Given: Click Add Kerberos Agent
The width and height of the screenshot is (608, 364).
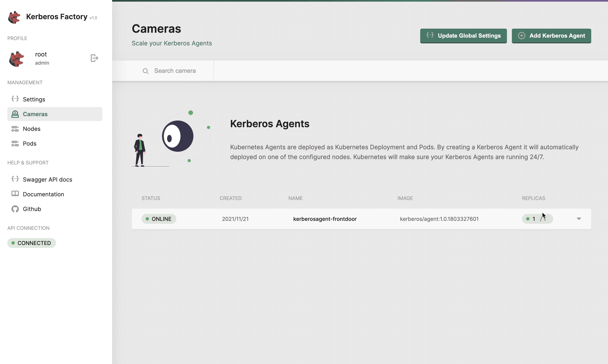Looking at the screenshot, I should click(551, 36).
